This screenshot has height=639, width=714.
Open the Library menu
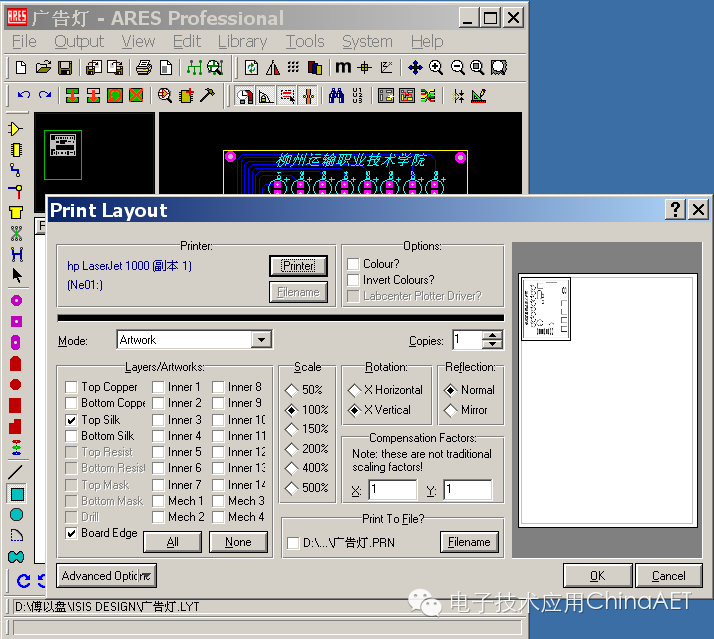pyautogui.click(x=242, y=41)
